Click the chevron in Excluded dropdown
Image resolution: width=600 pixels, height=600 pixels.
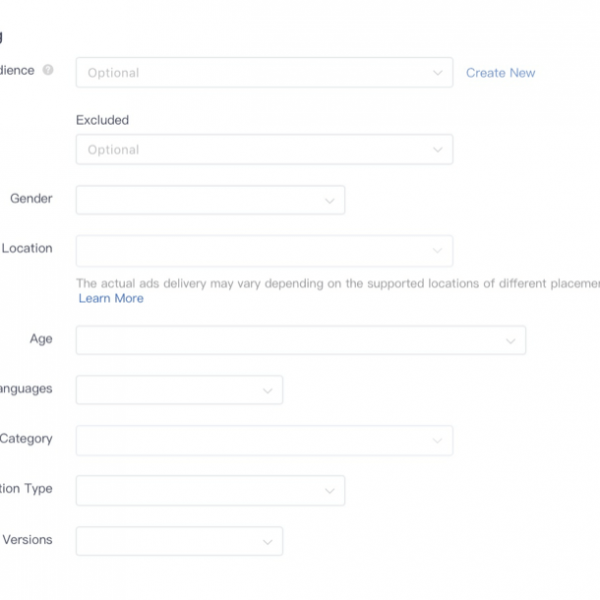[x=438, y=150]
